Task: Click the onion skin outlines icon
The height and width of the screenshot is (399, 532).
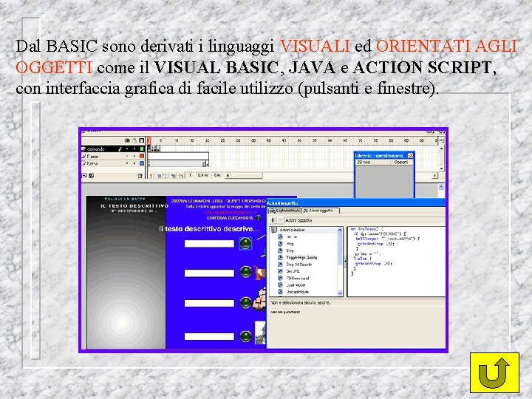Action: click(x=166, y=175)
